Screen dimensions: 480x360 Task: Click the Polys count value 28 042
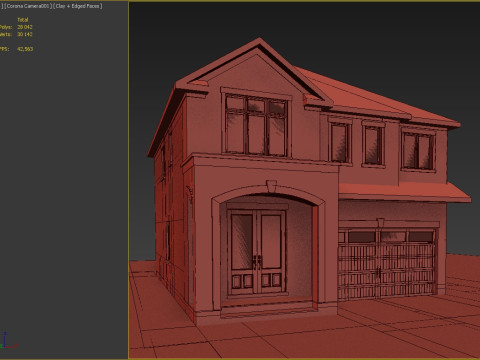click(x=25, y=27)
